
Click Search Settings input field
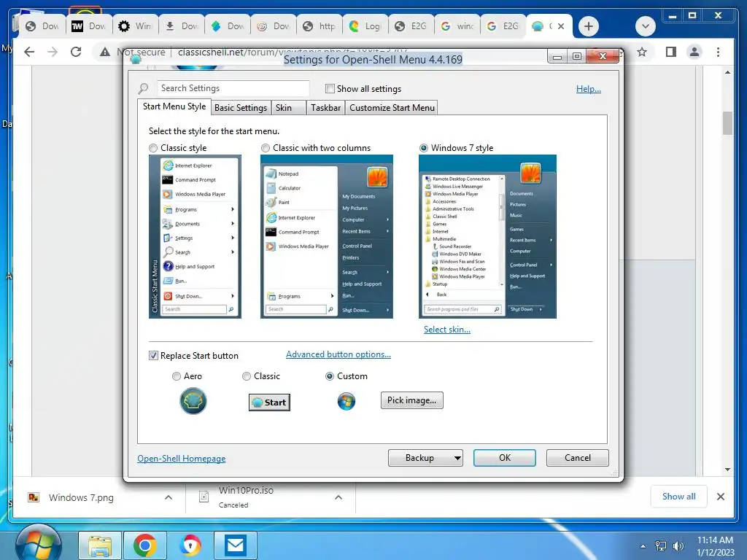(x=233, y=88)
